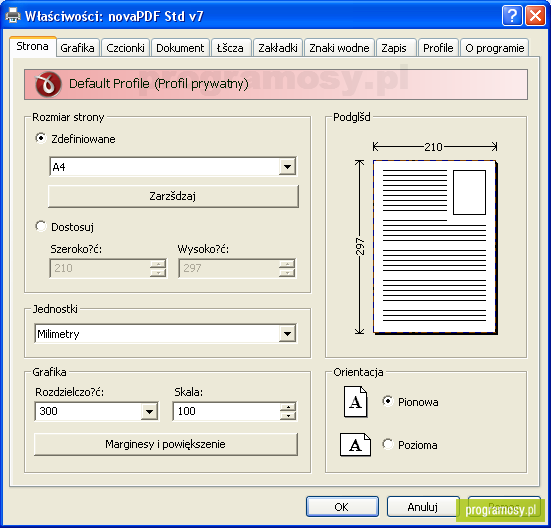Close the properties dialog window
Viewport: 551px width, 528px height.
(x=535, y=16)
